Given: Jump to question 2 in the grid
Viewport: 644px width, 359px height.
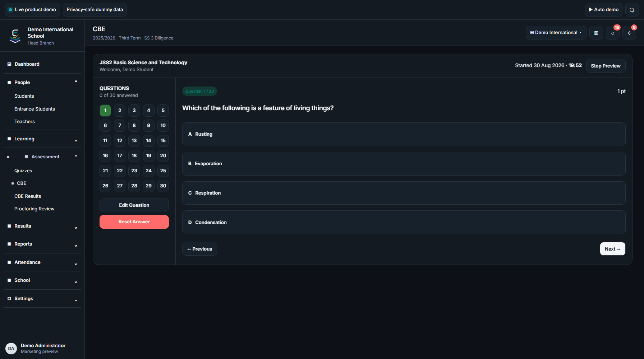Looking at the screenshot, I should point(120,111).
